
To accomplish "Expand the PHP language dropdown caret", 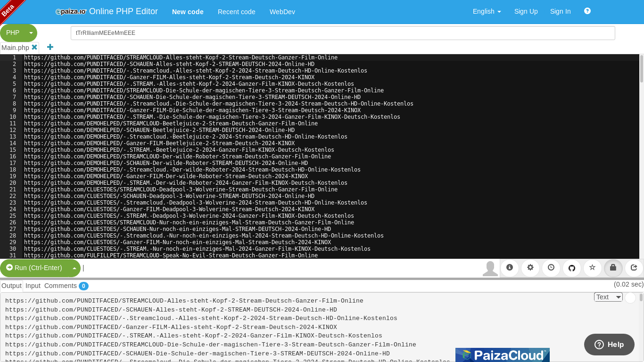I will (x=31, y=33).
